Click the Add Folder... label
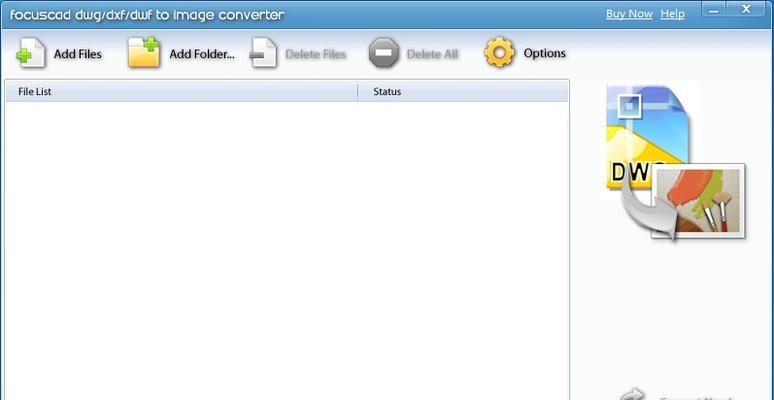774x400 pixels. coord(202,54)
